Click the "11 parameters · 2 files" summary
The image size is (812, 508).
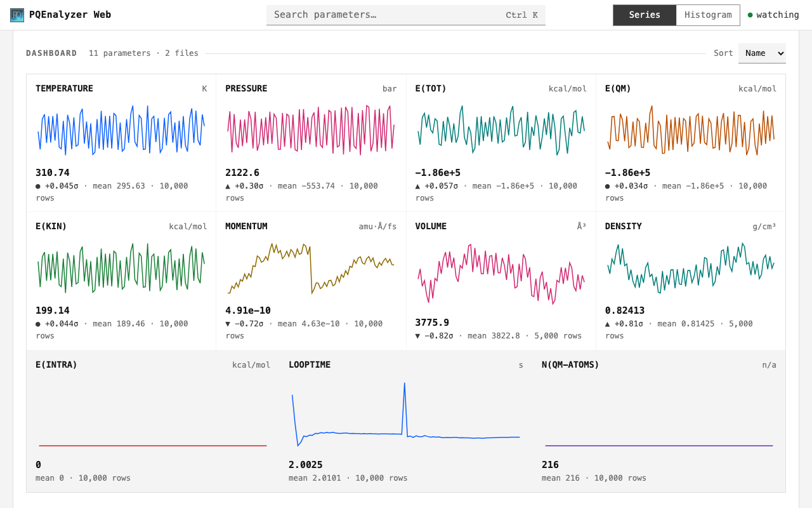point(143,53)
